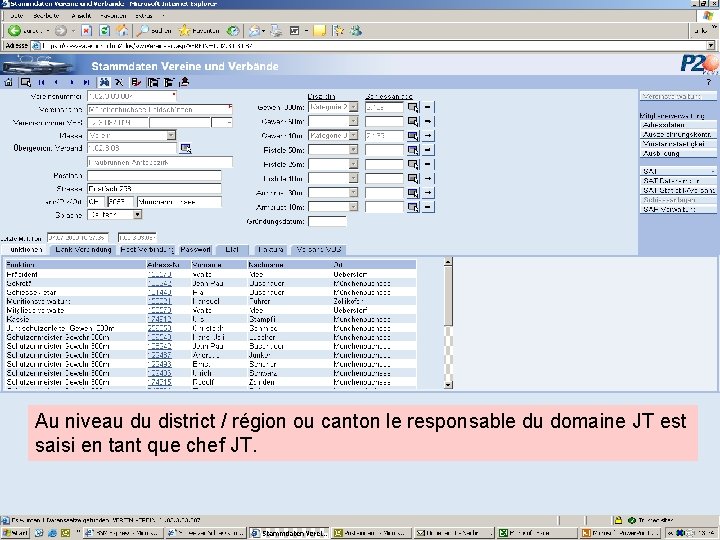Open Armbrust 10m discipline dropdown
Image resolution: width=720 pixels, height=540 pixels.
point(353,207)
